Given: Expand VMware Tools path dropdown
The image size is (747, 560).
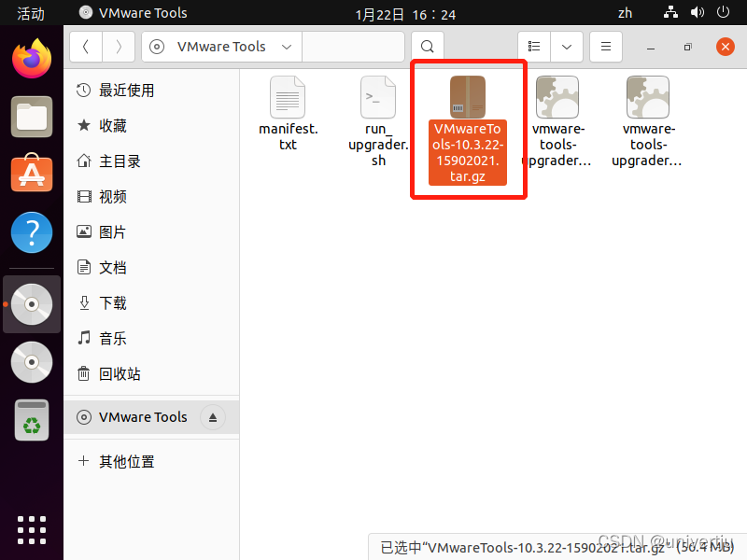Looking at the screenshot, I should point(287,47).
